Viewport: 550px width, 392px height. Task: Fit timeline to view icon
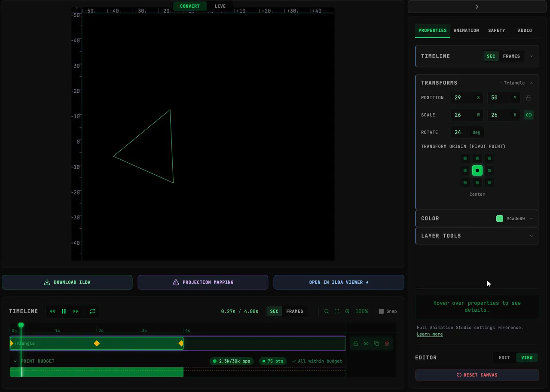point(337,311)
